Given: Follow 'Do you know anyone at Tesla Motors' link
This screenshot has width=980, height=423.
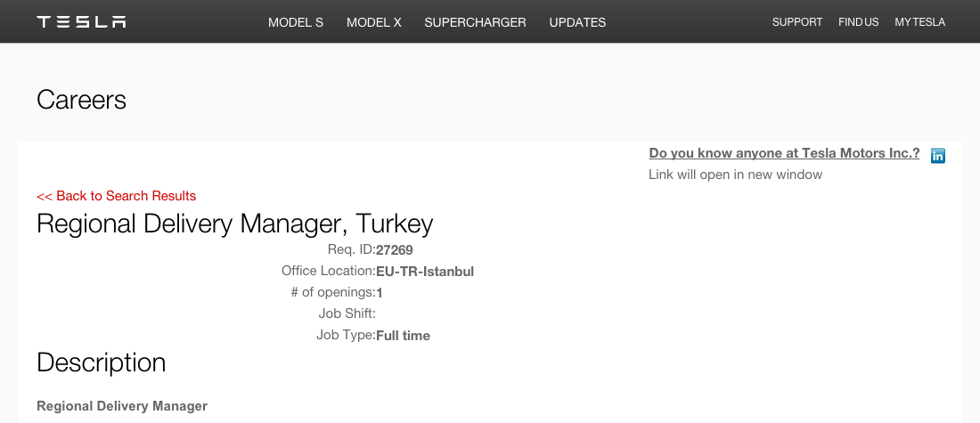Looking at the screenshot, I should point(784,153).
